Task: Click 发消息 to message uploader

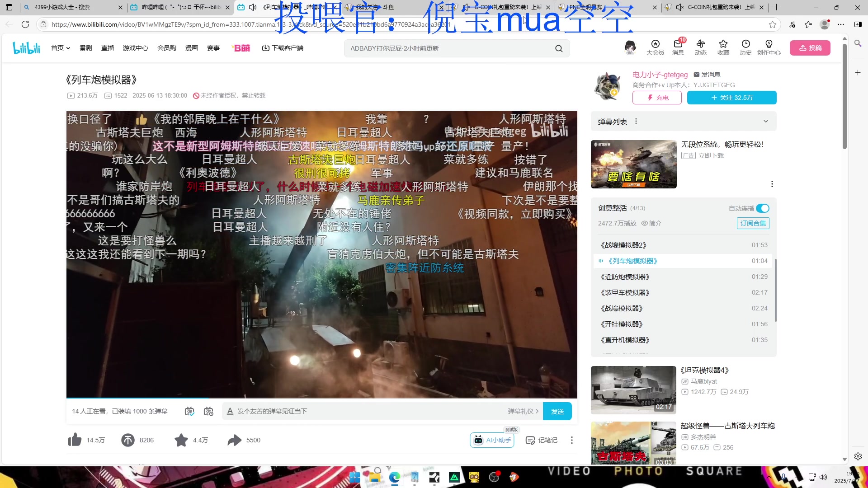Action: 707,75
